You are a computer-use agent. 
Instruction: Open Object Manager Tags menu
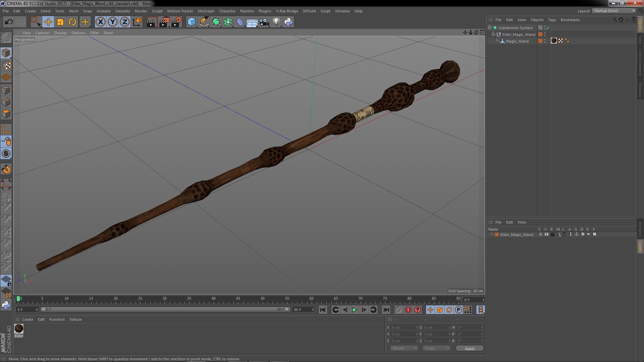(x=552, y=20)
